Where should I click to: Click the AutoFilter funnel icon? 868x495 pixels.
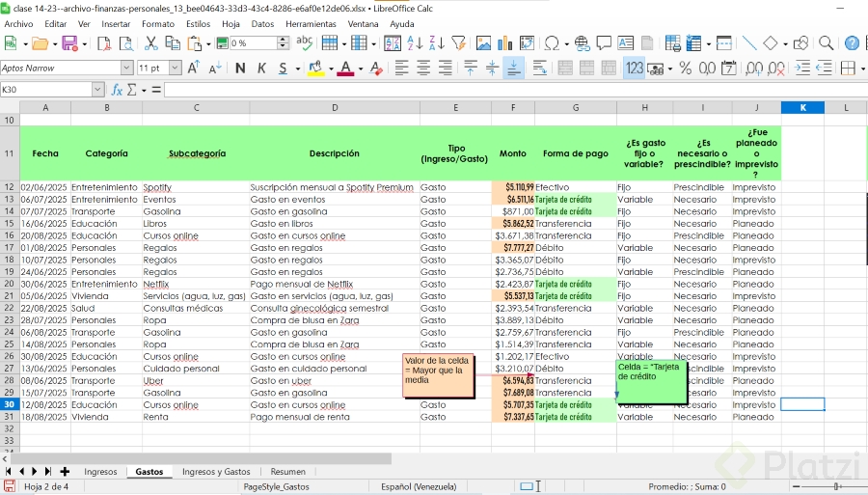(458, 43)
